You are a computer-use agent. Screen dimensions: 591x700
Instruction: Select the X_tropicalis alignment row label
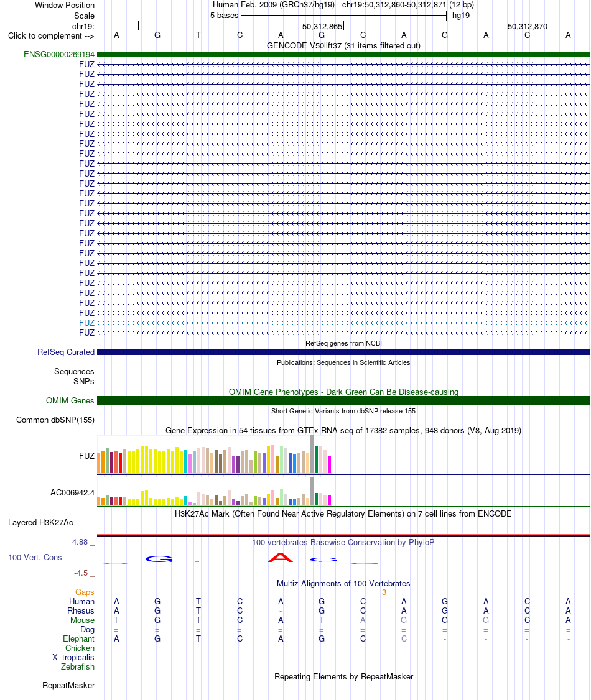pos(73,658)
